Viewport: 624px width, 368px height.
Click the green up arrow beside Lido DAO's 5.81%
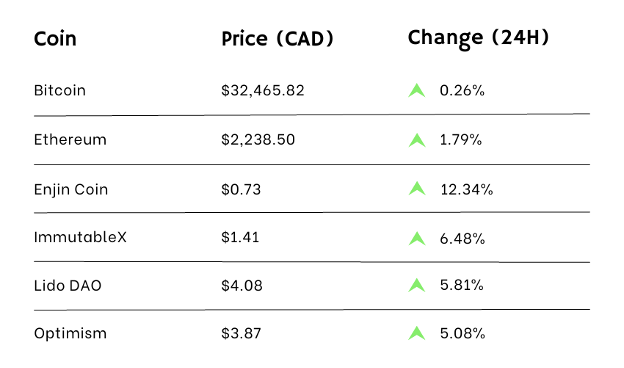[x=417, y=285]
